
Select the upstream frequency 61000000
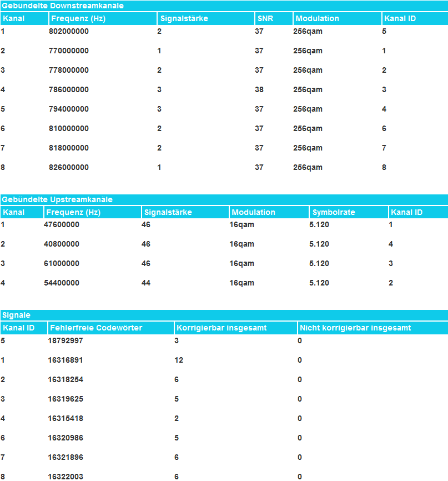[62, 263]
